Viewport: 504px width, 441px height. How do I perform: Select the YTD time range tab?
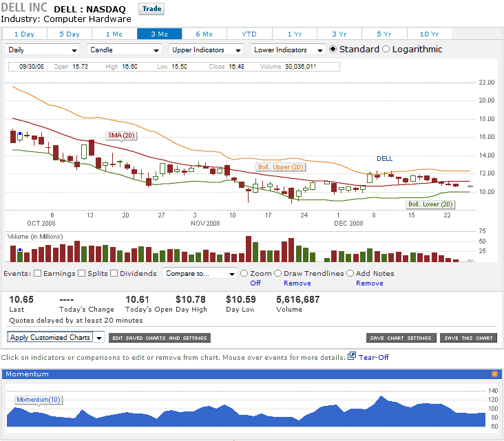tap(249, 34)
